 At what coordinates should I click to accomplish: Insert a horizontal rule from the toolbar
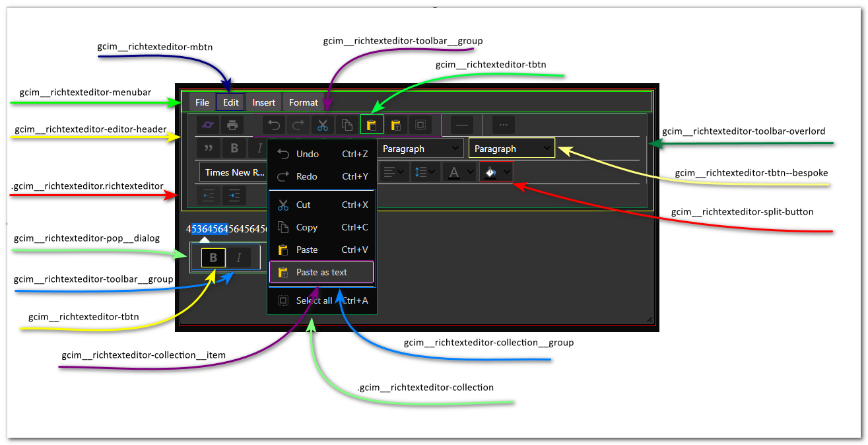point(461,125)
